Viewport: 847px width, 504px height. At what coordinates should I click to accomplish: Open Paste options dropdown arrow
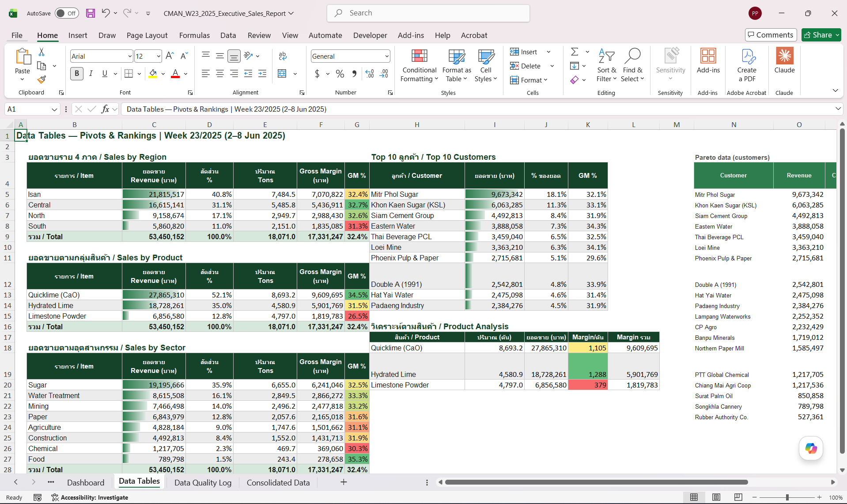[x=23, y=79]
